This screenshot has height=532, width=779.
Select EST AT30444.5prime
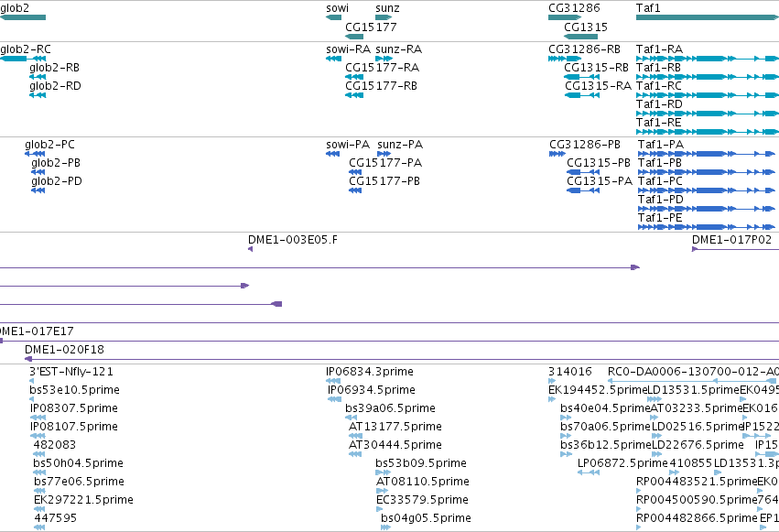click(355, 454)
